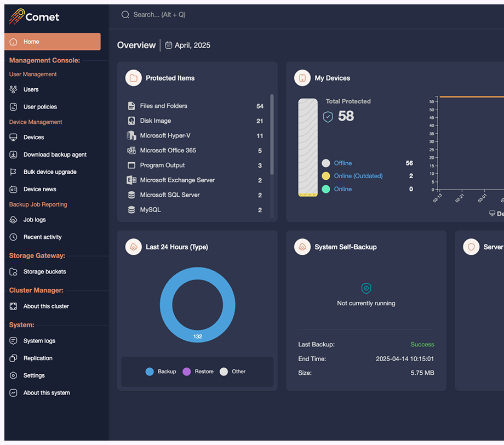Follow the Offline devices link
Viewport: 504px width, 445px height.
click(x=342, y=163)
